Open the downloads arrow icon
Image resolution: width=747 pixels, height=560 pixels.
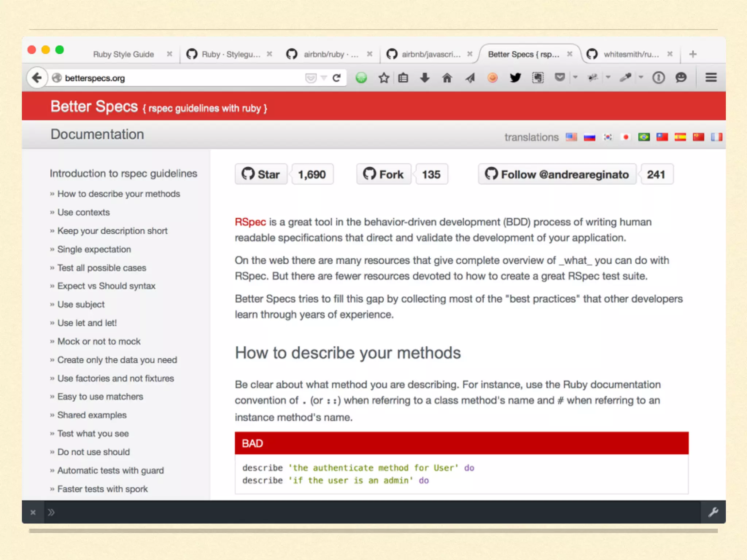(x=425, y=78)
